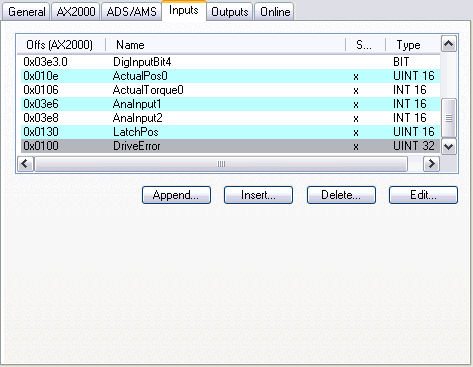Click the UINT 32 type of DriveError
Image resolution: width=473 pixels, height=367 pixels.
[x=414, y=146]
